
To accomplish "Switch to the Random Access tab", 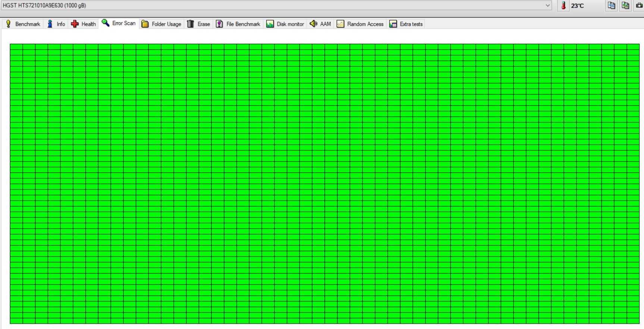I will [x=360, y=24].
